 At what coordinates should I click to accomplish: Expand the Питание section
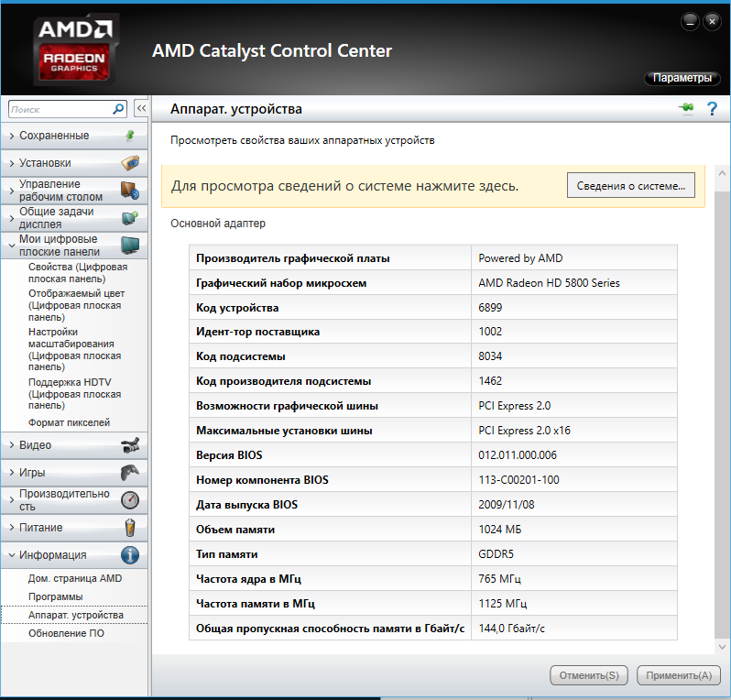pyautogui.click(x=12, y=528)
